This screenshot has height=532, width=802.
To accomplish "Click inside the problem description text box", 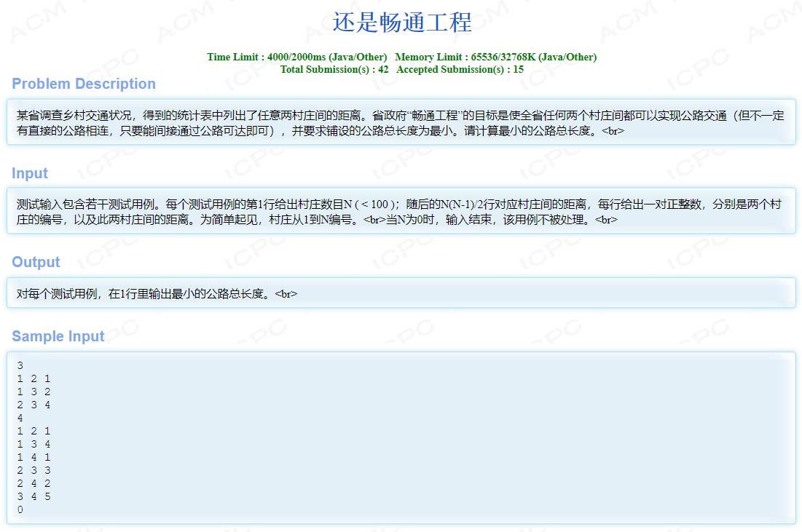I will tap(401, 122).
